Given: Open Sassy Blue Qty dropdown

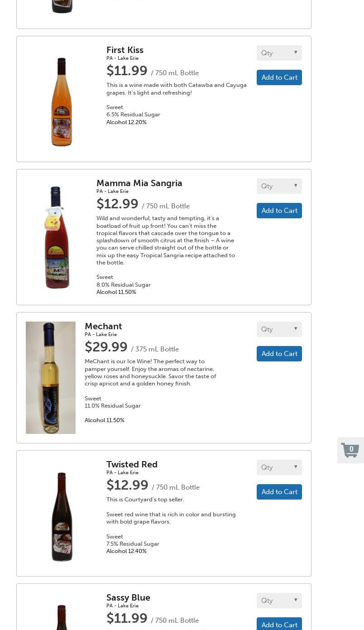Looking at the screenshot, I should [x=279, y=601].
